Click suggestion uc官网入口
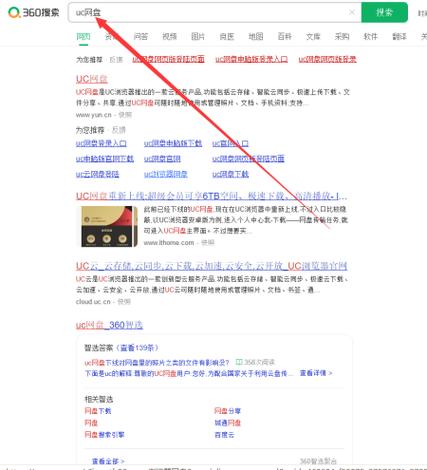427x470 pixels. 230,143
